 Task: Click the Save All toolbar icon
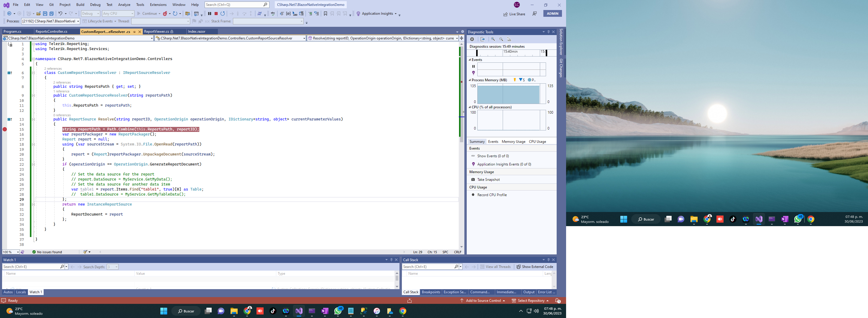[x=52, y=14]
